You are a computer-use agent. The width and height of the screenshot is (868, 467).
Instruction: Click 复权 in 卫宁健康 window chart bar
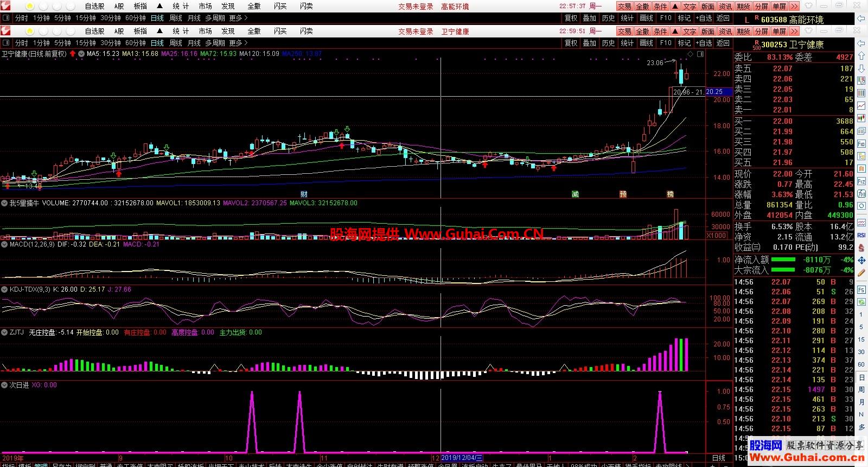point(571,43)
